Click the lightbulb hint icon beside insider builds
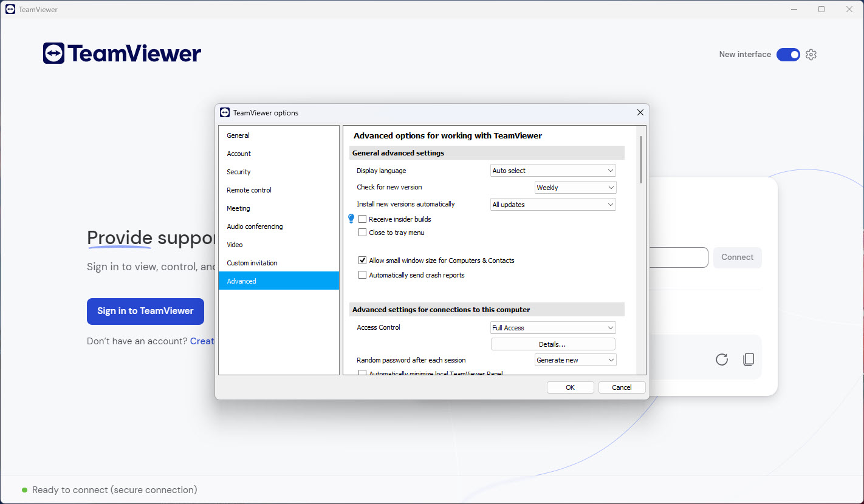The image size is (864, 504). [351, 219]
